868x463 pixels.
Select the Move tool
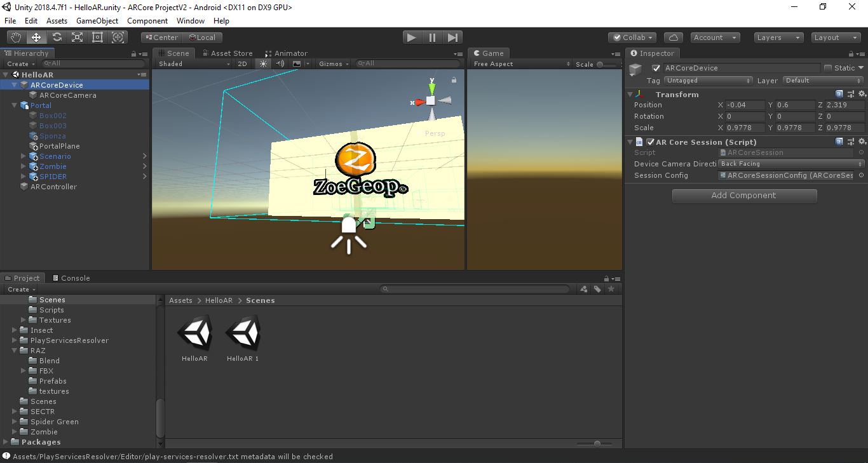click(x=36, y=37)
